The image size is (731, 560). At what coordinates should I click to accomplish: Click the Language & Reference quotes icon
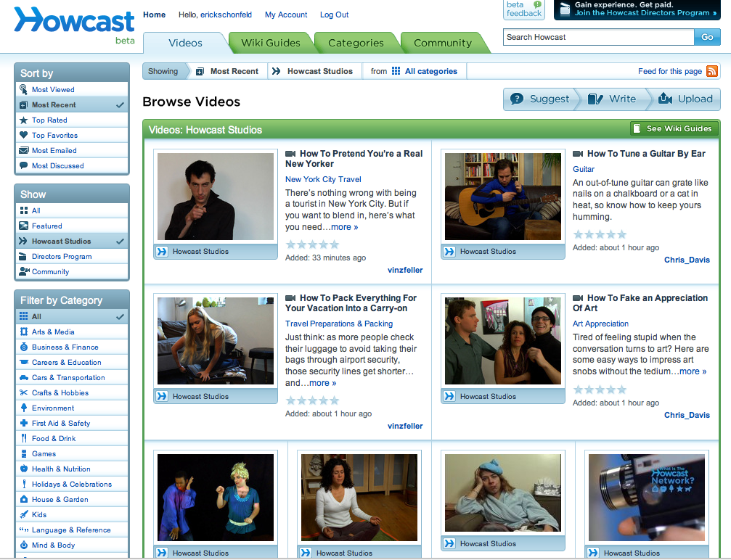click(24, 530)
